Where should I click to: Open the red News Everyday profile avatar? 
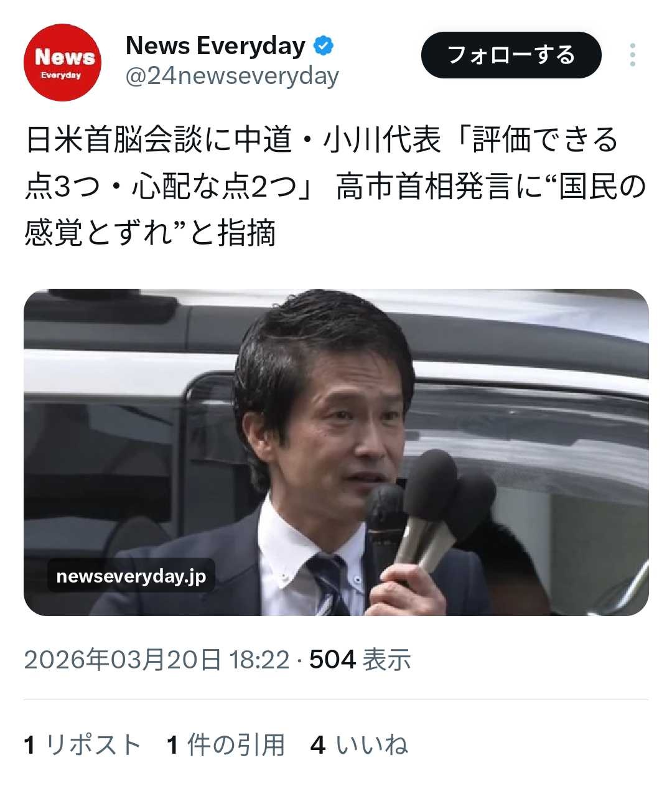[x=62, y=63]
